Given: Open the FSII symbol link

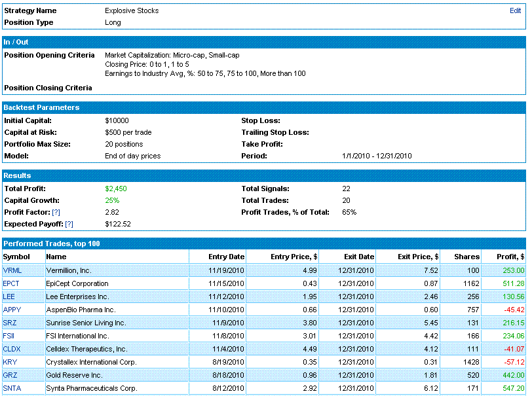Looking at the screenshot, I should [9, 336].
